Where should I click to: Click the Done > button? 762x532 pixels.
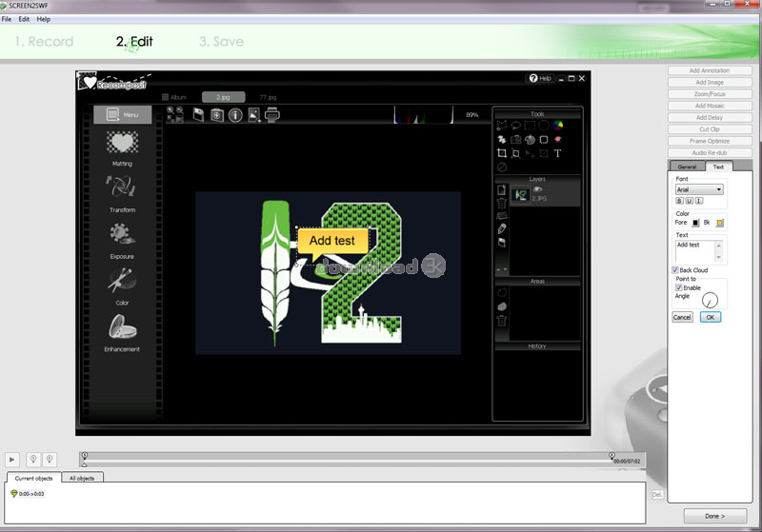pos(715,516)
